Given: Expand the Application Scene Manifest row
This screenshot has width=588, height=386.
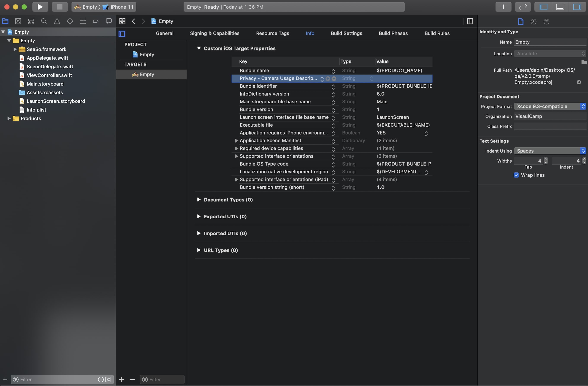Looking at the screenshot, I should tap(236, 141).
